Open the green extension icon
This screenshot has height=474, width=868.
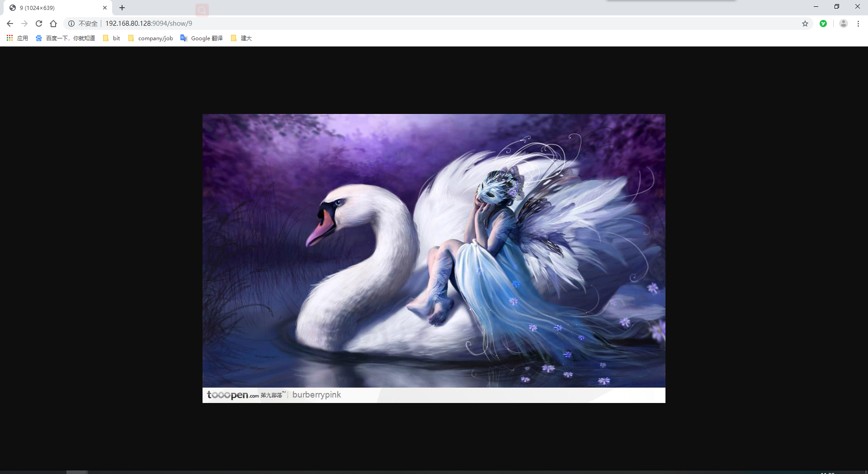pyautogui.click(x=823, y=24)
